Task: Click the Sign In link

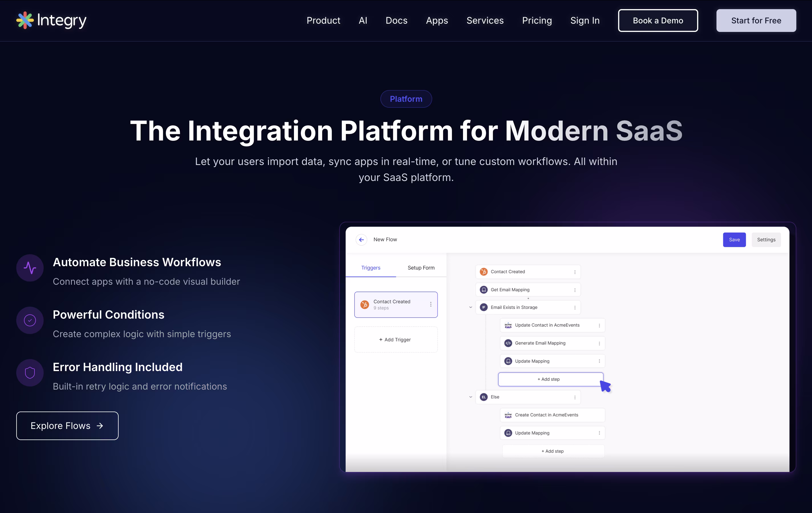Action: click(585, 21)
